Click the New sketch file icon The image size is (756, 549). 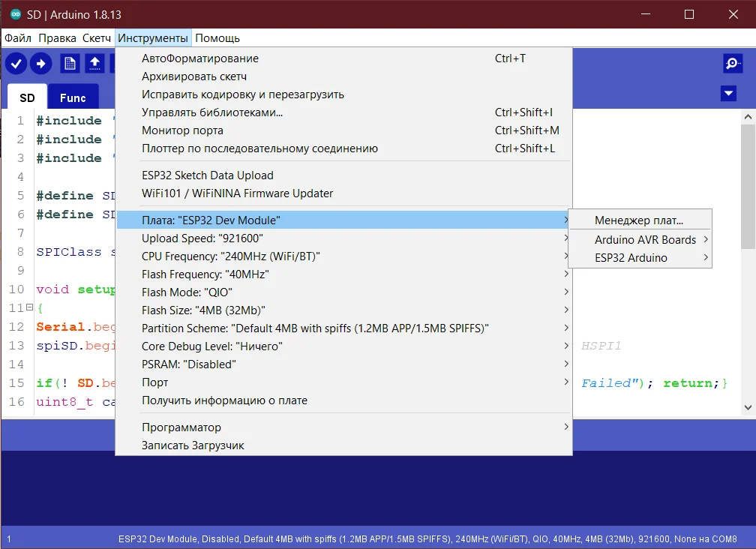click(x=70, y=64)
